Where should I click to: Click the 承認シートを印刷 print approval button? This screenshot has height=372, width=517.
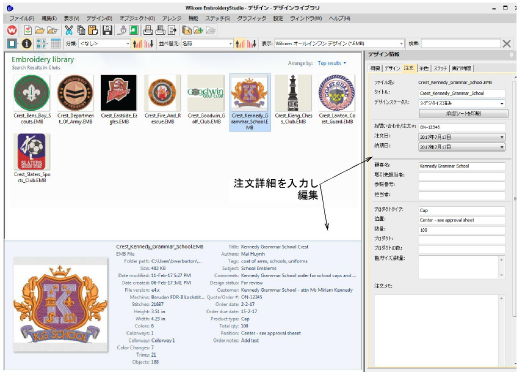[463, 114]
